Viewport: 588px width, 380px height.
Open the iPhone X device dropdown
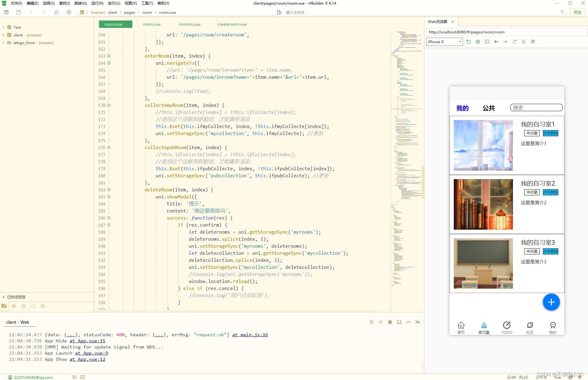pos(444,42)
